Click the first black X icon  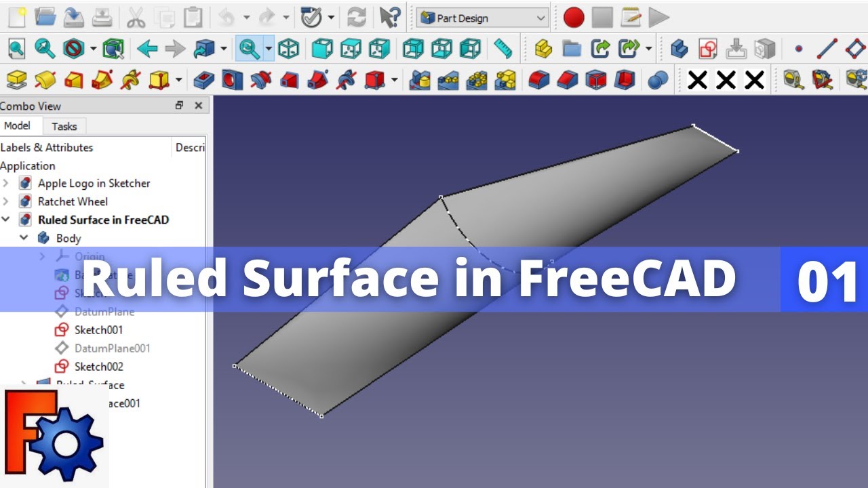click(x=698, y=80)
